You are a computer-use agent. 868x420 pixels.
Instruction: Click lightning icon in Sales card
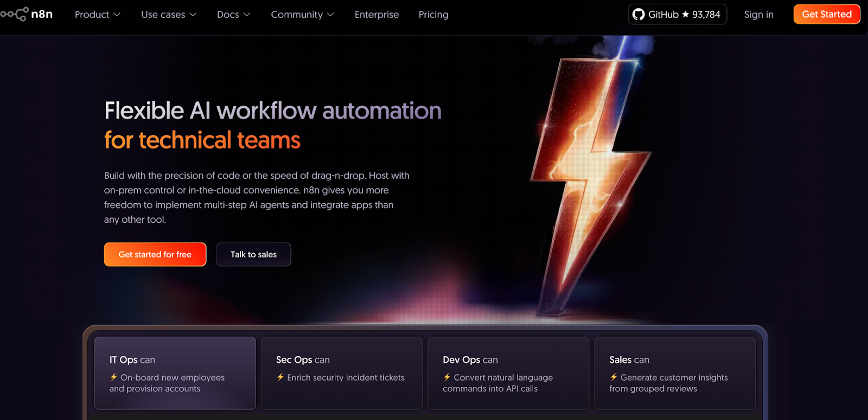613,377
